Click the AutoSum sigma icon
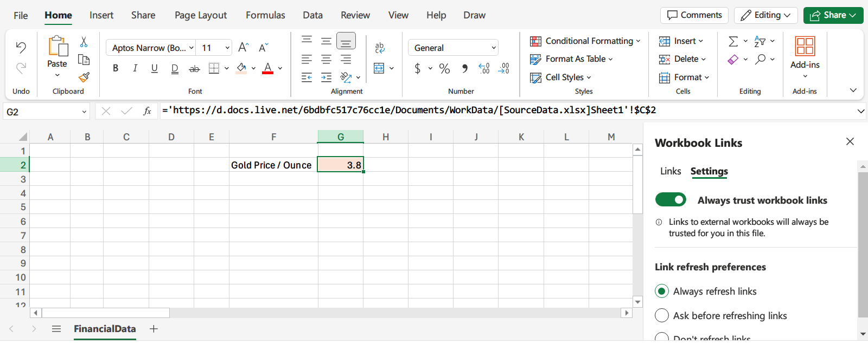868x344 pixels. 733,41
